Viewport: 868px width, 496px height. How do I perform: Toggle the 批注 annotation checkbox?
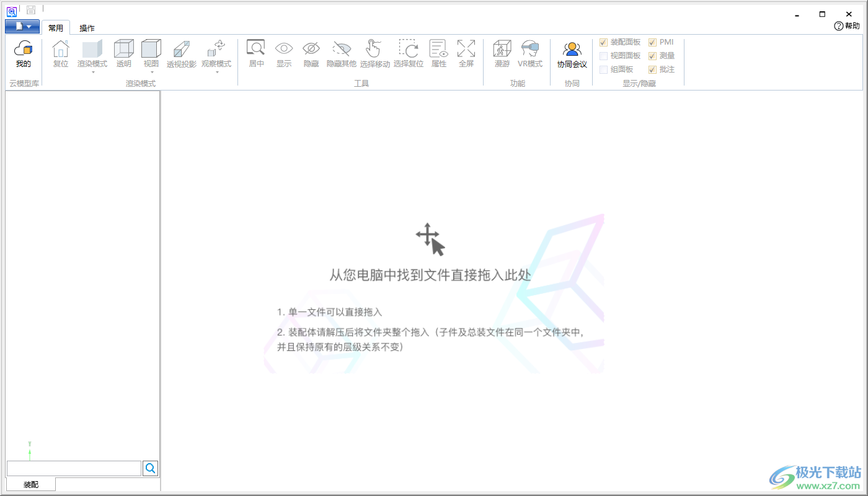pos(652,69)
